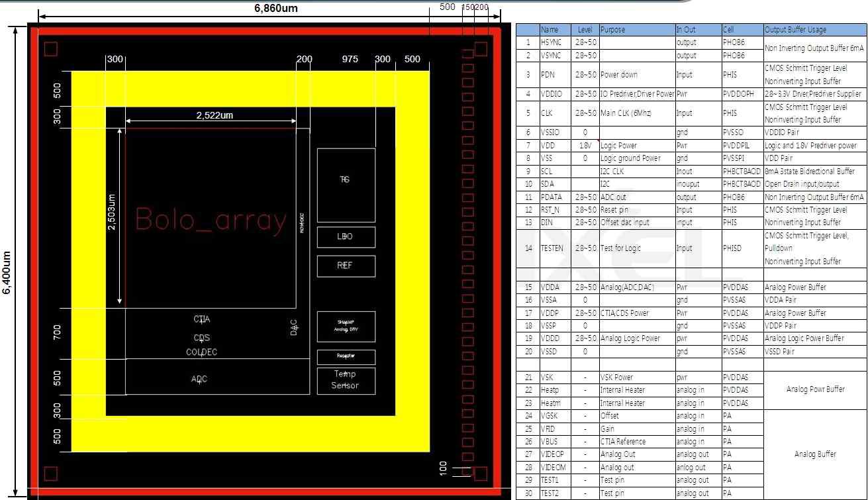Click the 'Level' column header
Image resolution: width=868 pixels, height=500 pixels.
585,30
